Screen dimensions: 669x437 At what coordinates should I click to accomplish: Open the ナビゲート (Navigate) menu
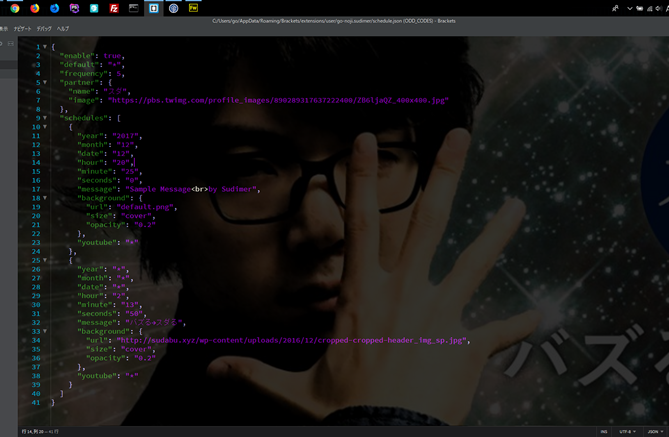22,29
